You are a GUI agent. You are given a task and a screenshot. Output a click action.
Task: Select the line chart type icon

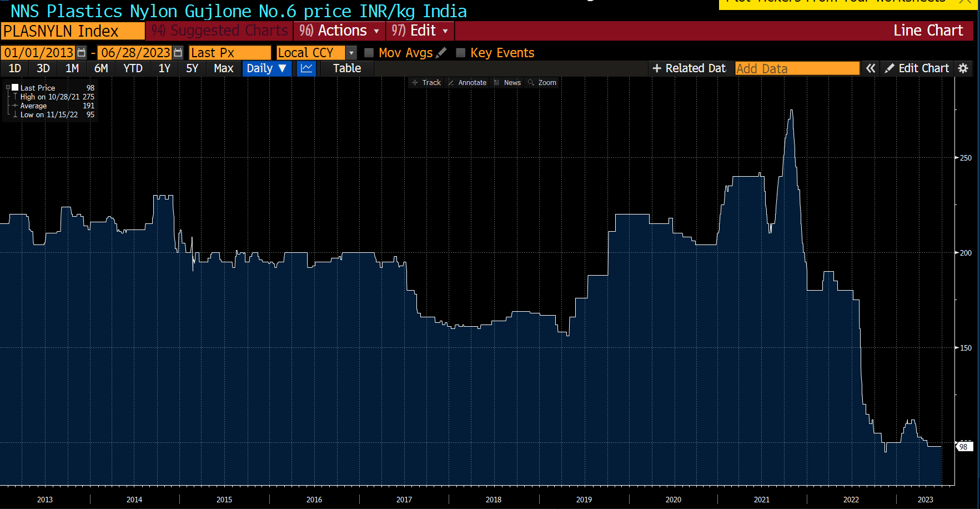click(306, 68)
